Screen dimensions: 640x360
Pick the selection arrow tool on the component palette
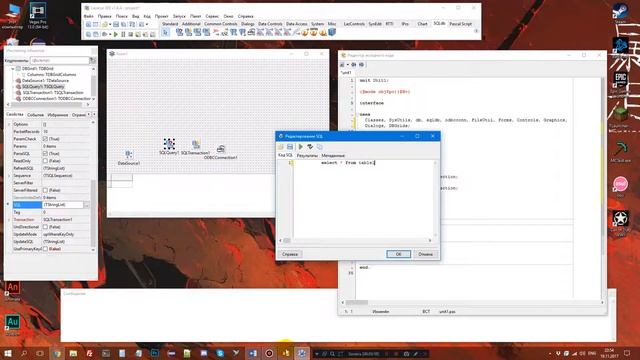(x=165, y=33)
